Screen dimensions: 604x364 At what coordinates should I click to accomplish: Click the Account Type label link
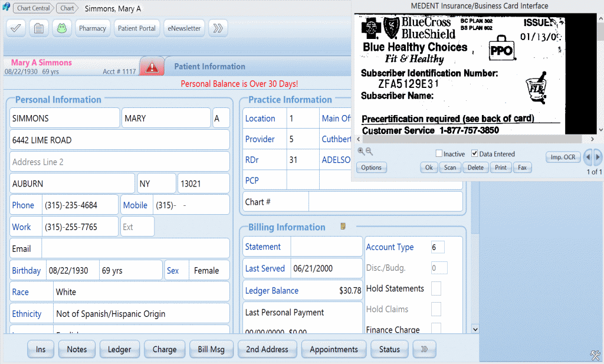click(390, 247)
